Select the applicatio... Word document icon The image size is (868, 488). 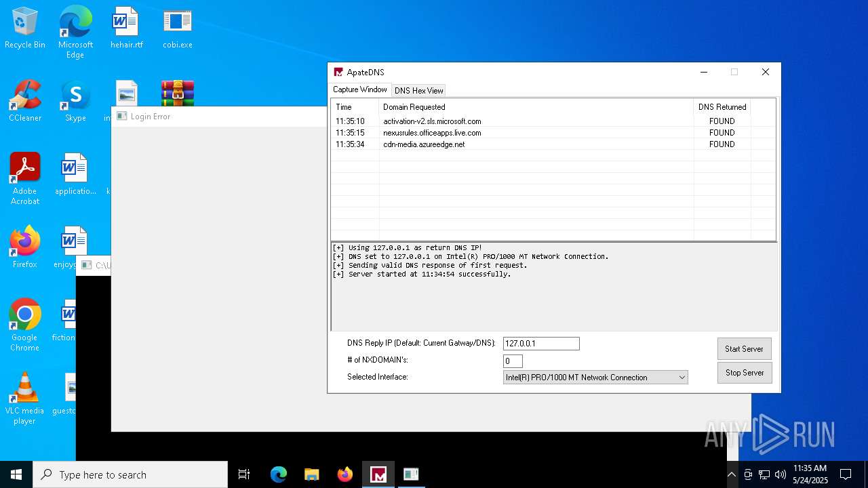point(75,175)
